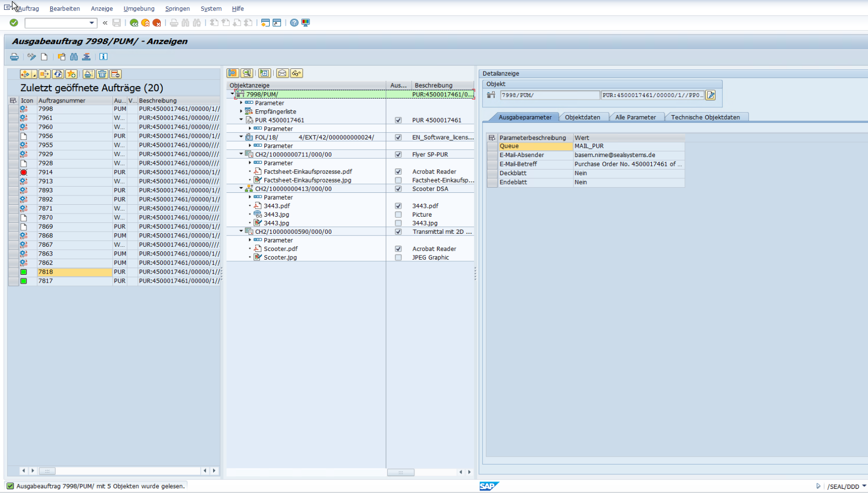The height and width of the screenshot is (493, 868).
Task: Collapse the CH2/10000000413/000/00 node
Action: click(x=241, y=189)
